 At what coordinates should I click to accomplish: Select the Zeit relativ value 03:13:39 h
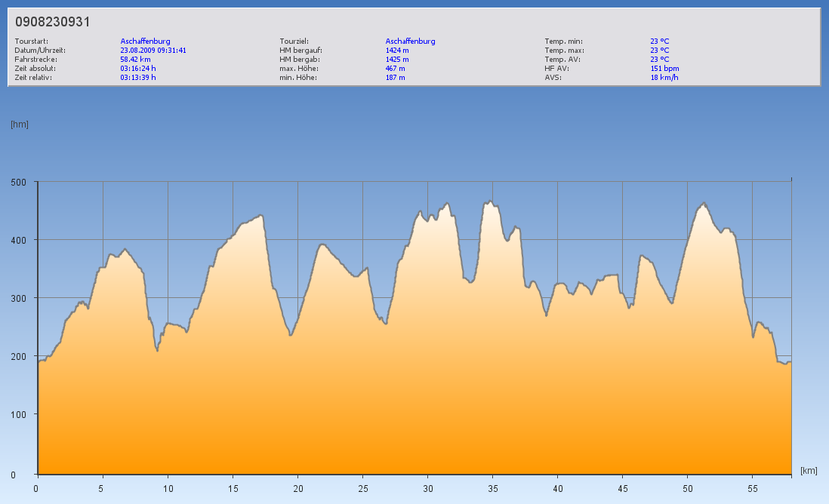click(x=138, y=78)
